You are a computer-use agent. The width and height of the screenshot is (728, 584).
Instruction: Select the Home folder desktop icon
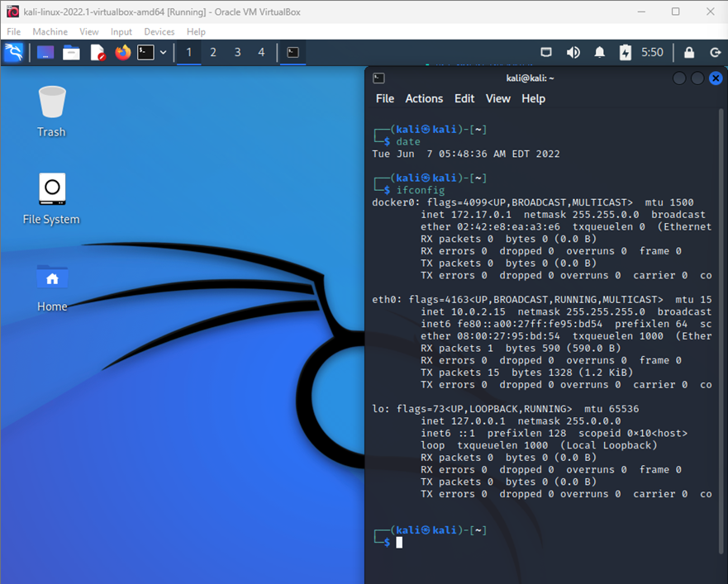pyautogui.click(x=52, y=287)
